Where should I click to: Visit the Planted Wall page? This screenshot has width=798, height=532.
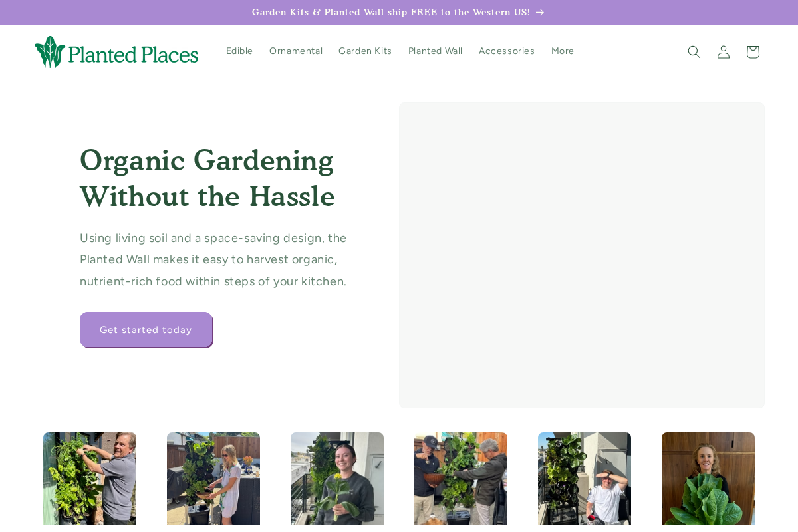(435, 51)
